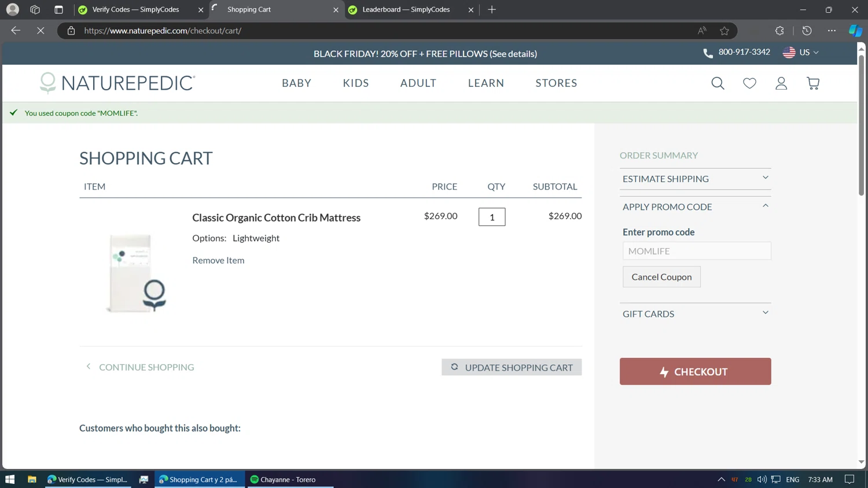Click the browser back arrow
The width and height of the screenshot is (868, 488).
(16, 31)
